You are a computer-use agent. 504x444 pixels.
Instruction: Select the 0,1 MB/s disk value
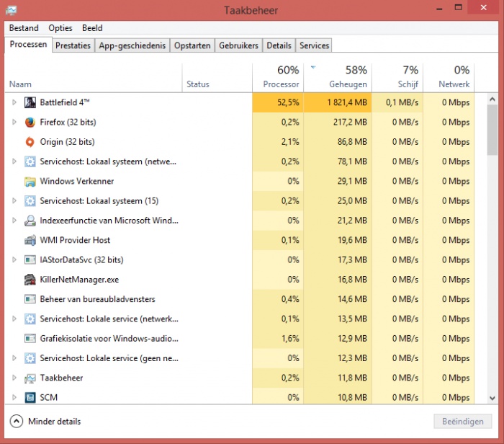402,102
